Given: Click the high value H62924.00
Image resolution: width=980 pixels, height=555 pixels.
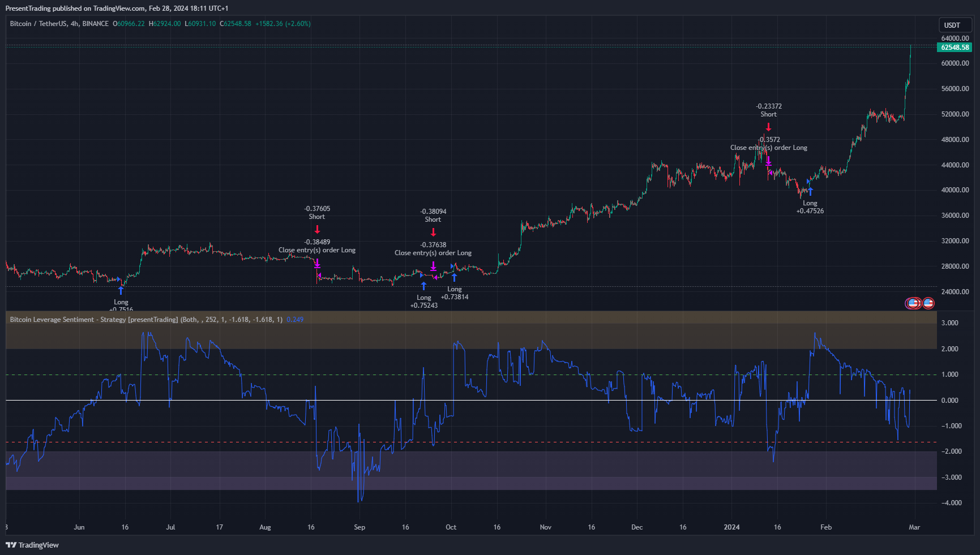Looking at the screenshot, I should pyautogui.click(x=165, y=24).
